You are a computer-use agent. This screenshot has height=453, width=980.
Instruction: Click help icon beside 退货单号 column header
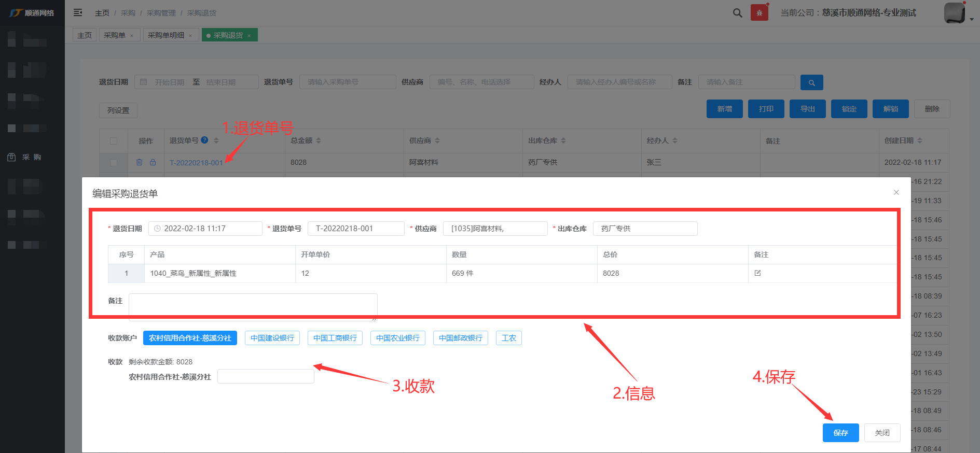[x=204, y=140]
